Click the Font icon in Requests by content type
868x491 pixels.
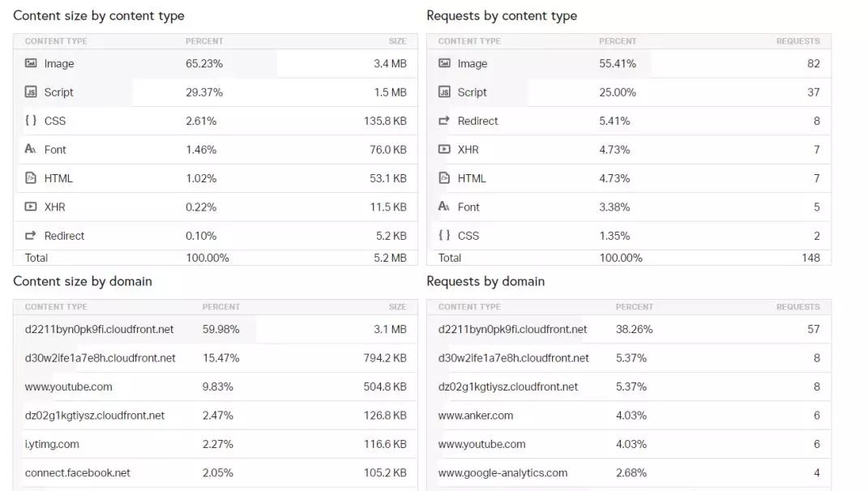pyautogui.click(x=444, y=207)
